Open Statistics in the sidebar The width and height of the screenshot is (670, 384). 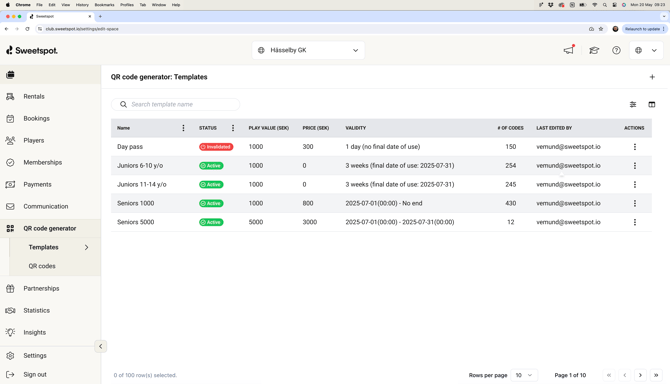click(36, 311)
